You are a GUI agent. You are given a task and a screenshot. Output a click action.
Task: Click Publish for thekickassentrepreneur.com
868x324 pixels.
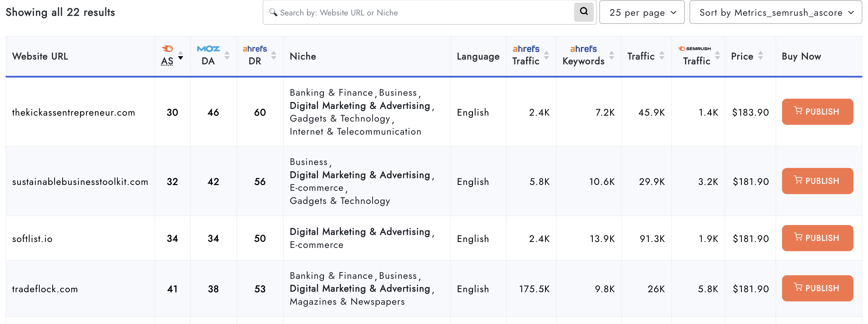tap(817, 112)
